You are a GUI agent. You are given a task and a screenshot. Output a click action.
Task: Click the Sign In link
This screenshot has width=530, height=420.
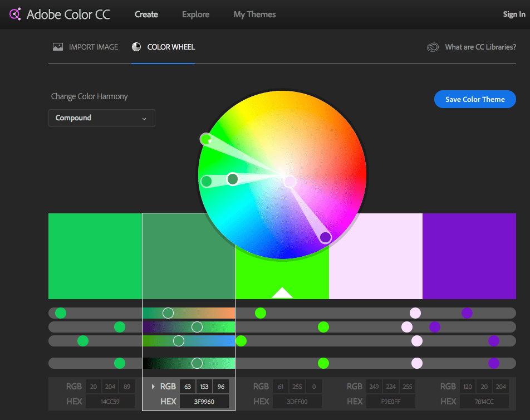(513, 14)
